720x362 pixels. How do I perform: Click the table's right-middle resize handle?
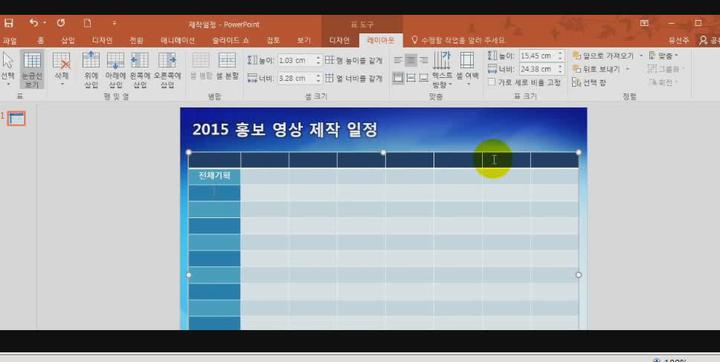click(x=579, y=275)
